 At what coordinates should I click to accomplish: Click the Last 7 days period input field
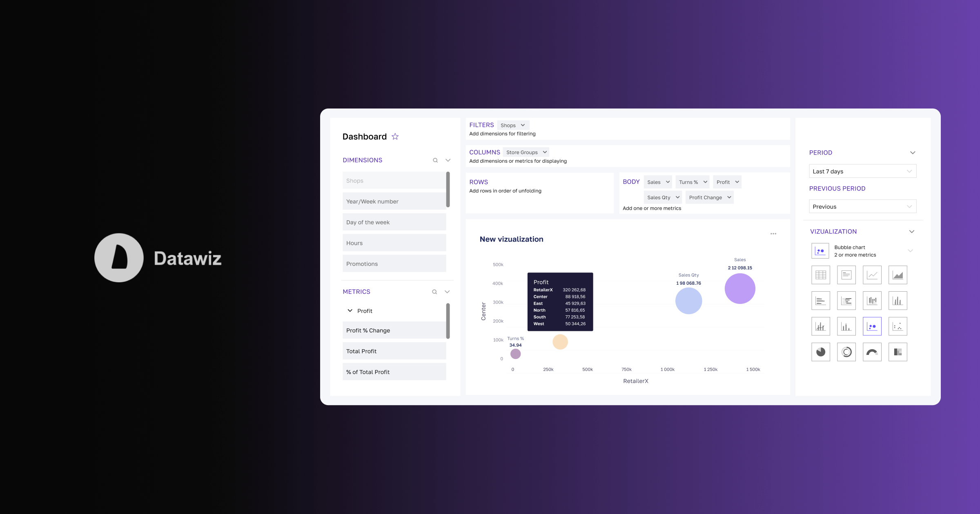tap(862, 171)
